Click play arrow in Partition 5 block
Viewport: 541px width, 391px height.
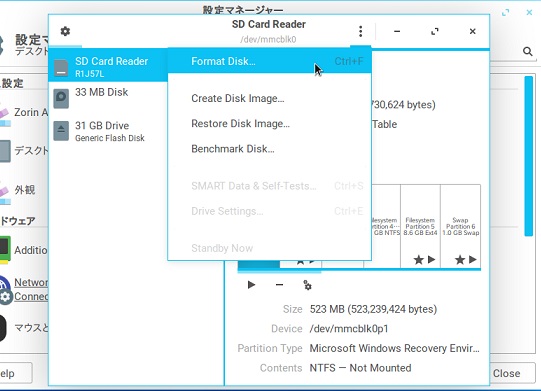pos(431,259)
